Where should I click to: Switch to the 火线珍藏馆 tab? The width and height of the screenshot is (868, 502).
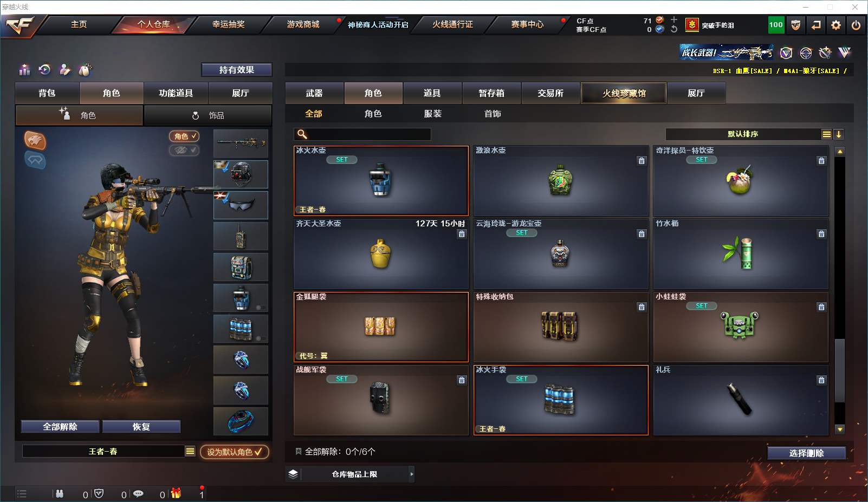[x=624, y=93]
